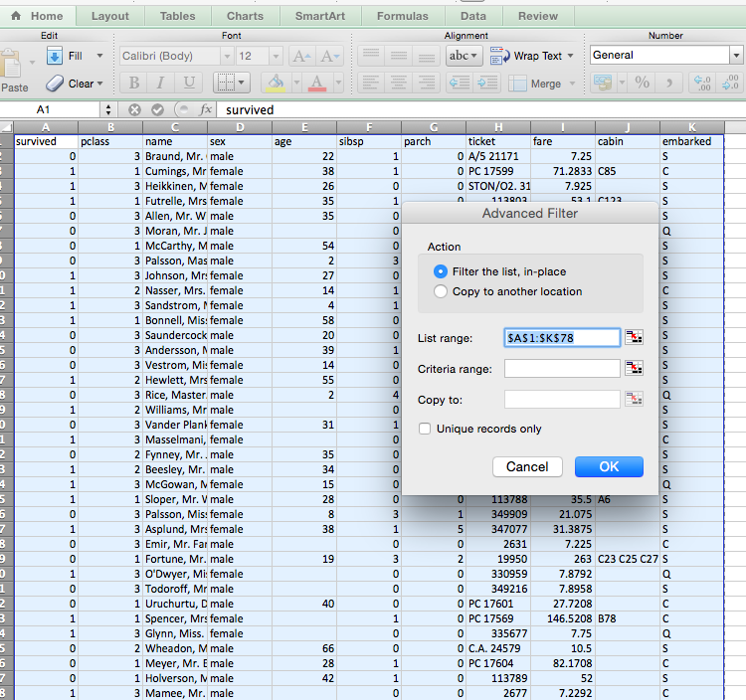The width and height of the screenshot is (746, 700).
Task: Open the Fill dropdown arrow
Action: (x=99, y=56)
